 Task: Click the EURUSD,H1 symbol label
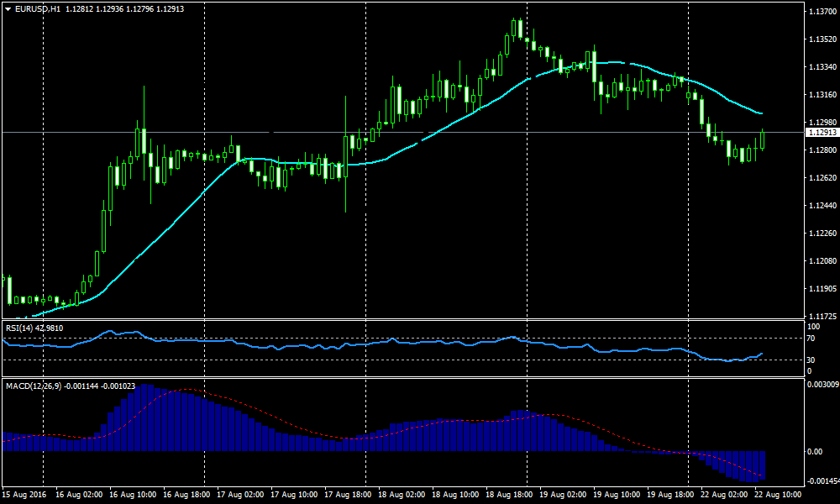click(38, 9)
